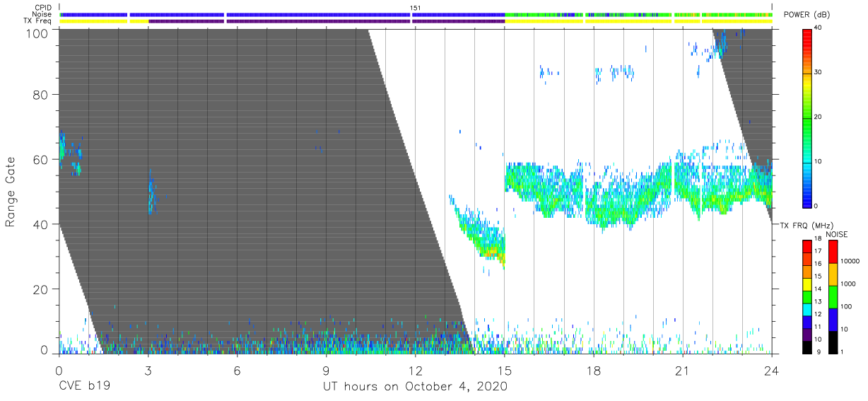Click the power colorbar tick label "40"
Viewport: 868px width, 401px height.
click(819, 28)
